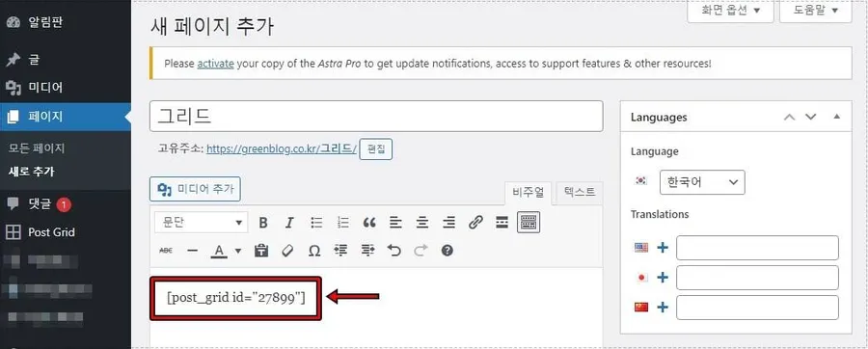Screen dimensions: 868x349
Task: Open the 문단 paragraph format dropdown
Action: [x=201, y=223]
